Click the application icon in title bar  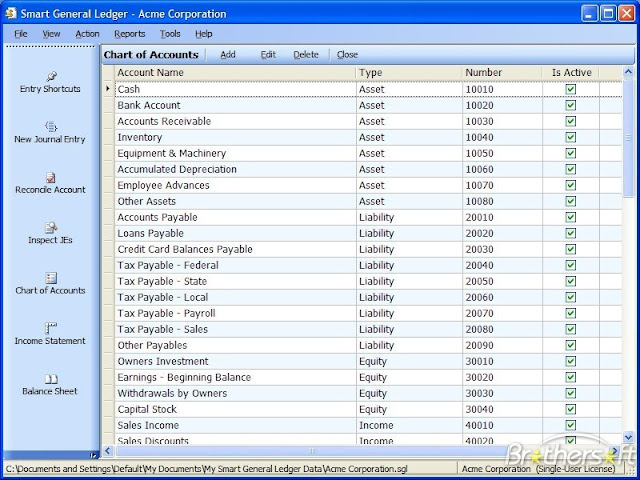coord(11,14)
